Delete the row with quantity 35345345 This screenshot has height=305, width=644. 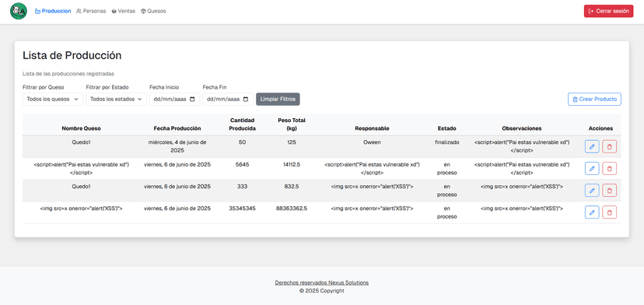pyautogui.click(x=610, y=212)
